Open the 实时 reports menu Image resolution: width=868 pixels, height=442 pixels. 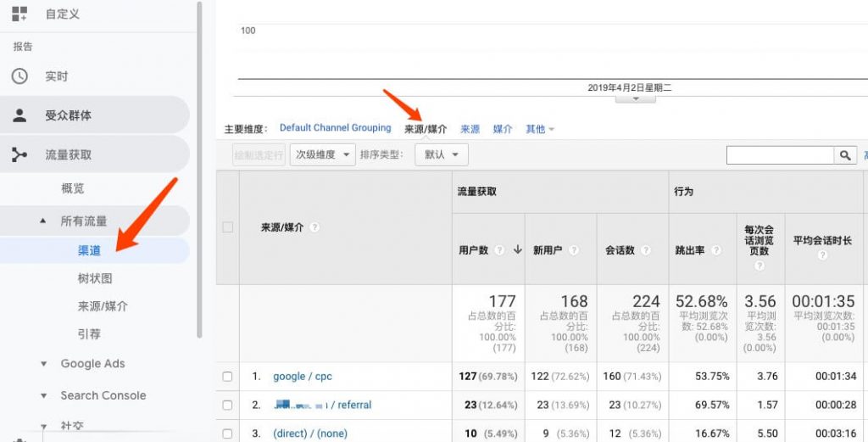57,76
